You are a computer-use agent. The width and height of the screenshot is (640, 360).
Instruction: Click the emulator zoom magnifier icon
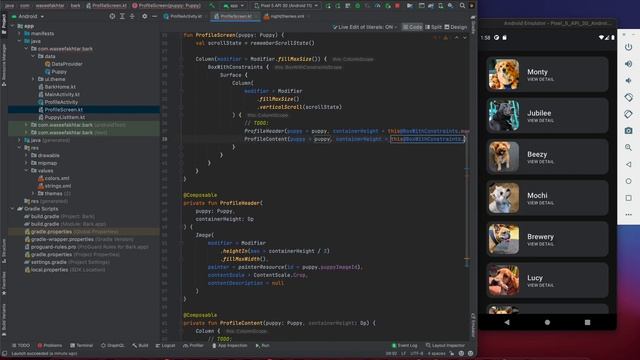(x=628, y=147)
